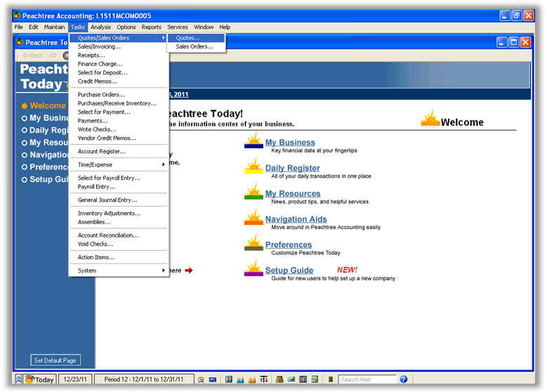Click the alarm clock icon in status bar
The height and width of the screenshot is (392, 547).
[x=201, y=379]
